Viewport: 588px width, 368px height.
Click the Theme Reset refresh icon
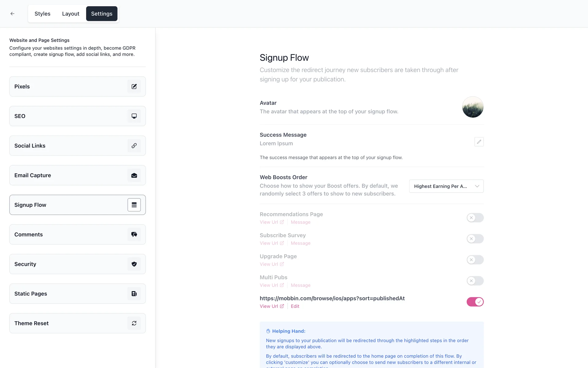tap(134, 323)
